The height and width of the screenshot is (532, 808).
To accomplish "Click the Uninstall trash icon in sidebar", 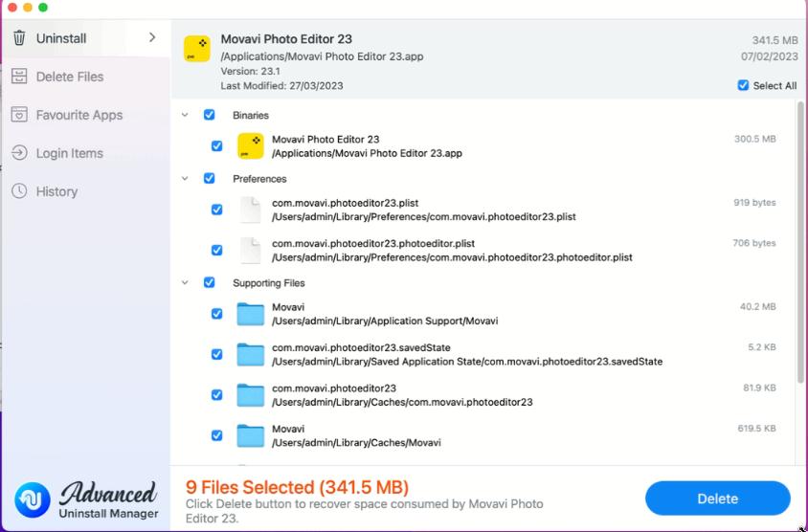I will (x=19, y=38).
